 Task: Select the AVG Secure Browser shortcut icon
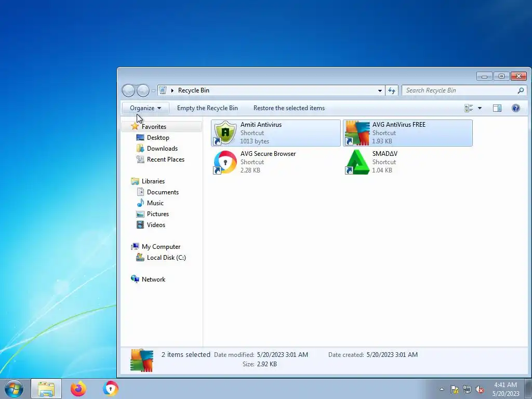[x=225, y=162]
